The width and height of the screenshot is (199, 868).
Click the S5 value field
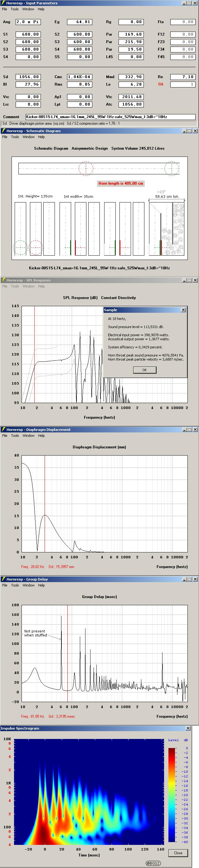click(79, 57)
